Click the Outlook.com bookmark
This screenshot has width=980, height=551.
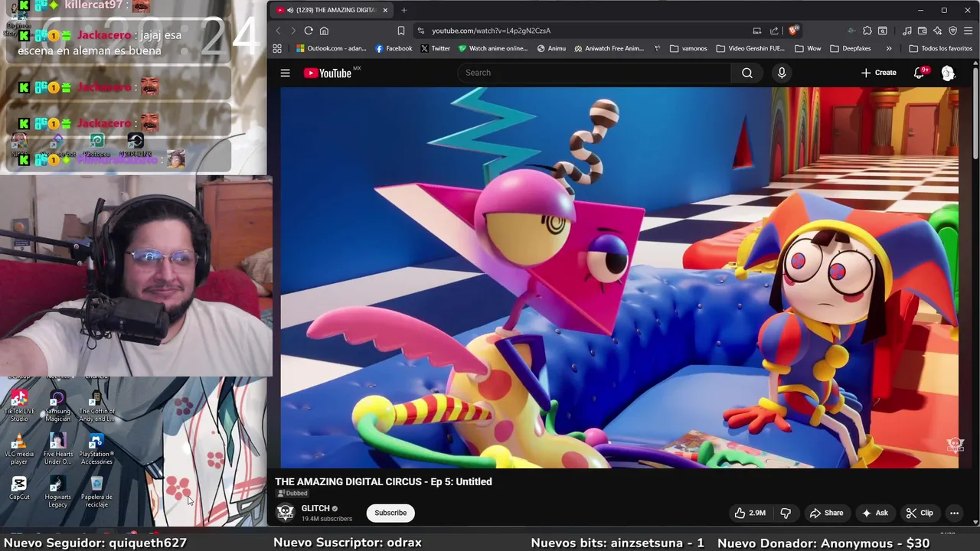pos(332,48)
